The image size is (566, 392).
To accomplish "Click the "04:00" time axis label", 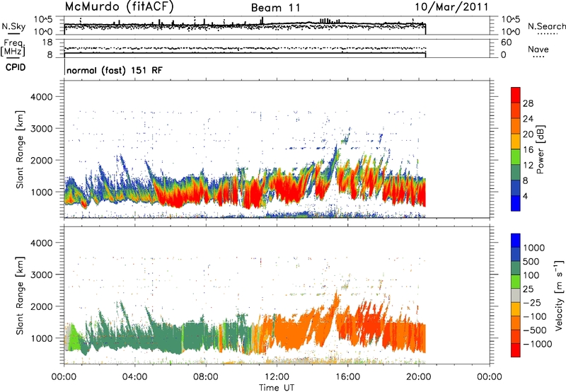I will (x=135, y=377).
